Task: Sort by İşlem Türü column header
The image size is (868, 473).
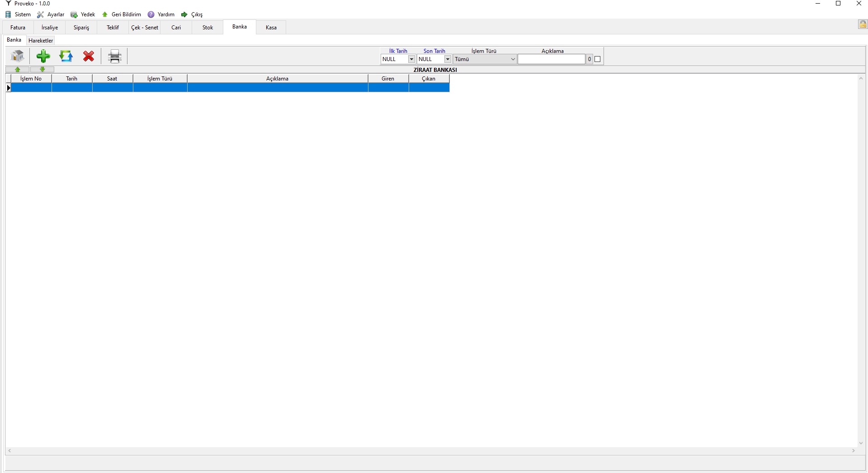Action: click(x=160, y=79)
